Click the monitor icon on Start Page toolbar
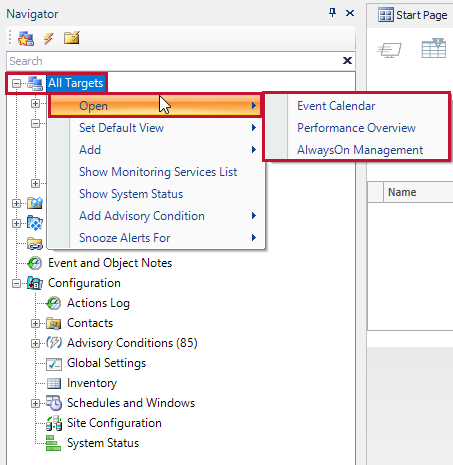Screen dimensions: 453x465 coord(389,50)
